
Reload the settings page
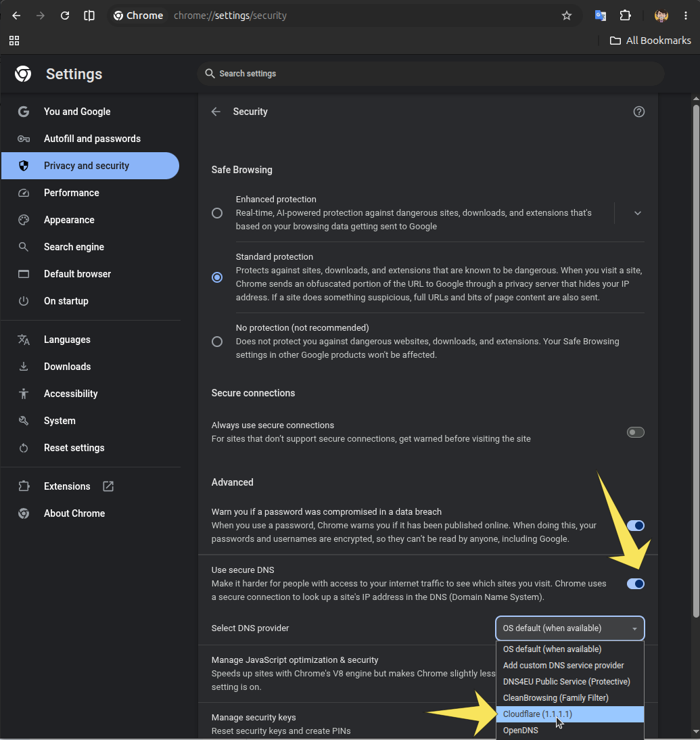point(65,16)
